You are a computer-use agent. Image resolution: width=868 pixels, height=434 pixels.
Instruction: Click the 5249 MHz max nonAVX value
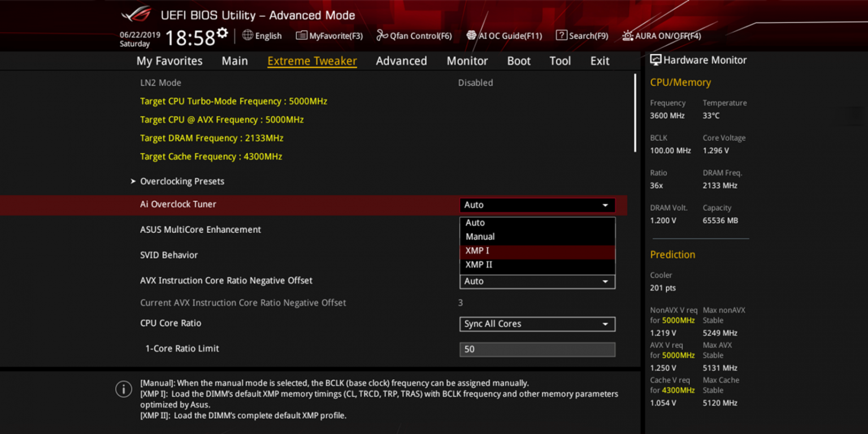pyautogui.click(x=720, y=333)
